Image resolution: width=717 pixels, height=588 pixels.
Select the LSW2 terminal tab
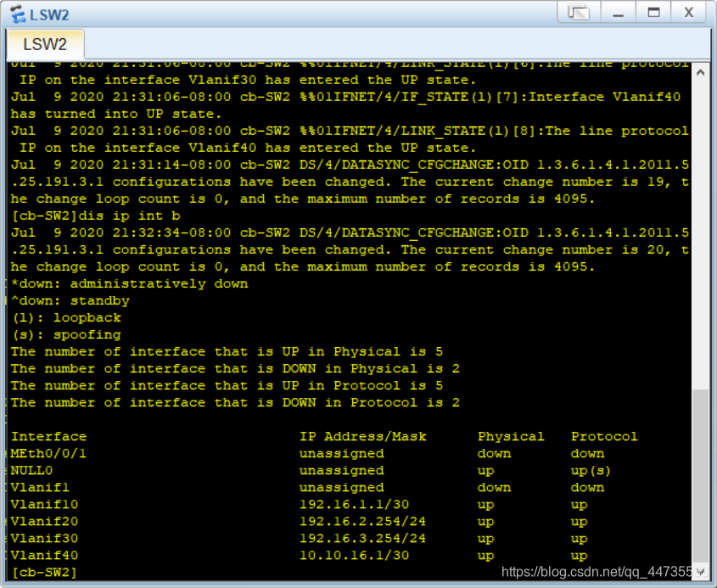45,44
